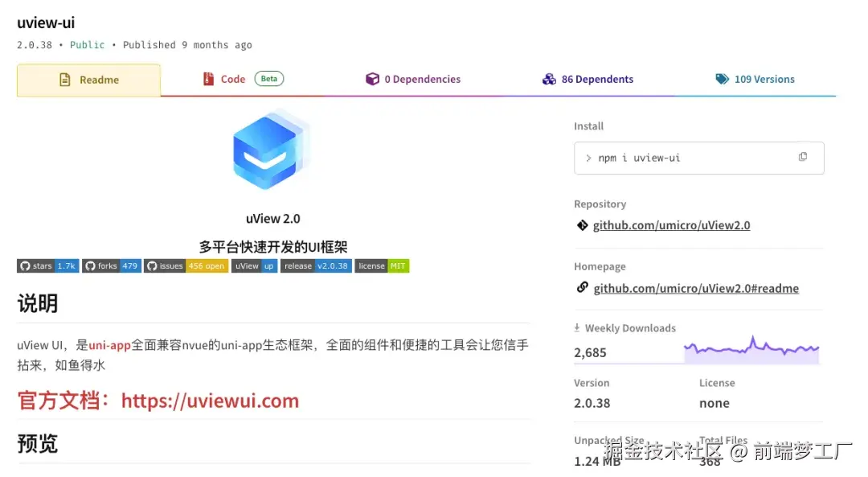This screenshot has height=477, width=868.
Task: Copy the npm install command
Action: coord(803,158)
